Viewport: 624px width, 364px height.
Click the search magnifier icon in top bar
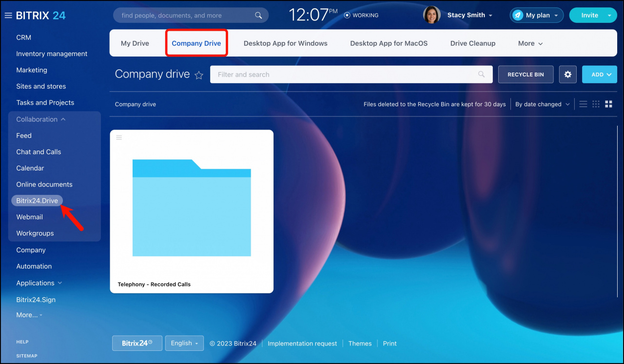coord(259,15)
